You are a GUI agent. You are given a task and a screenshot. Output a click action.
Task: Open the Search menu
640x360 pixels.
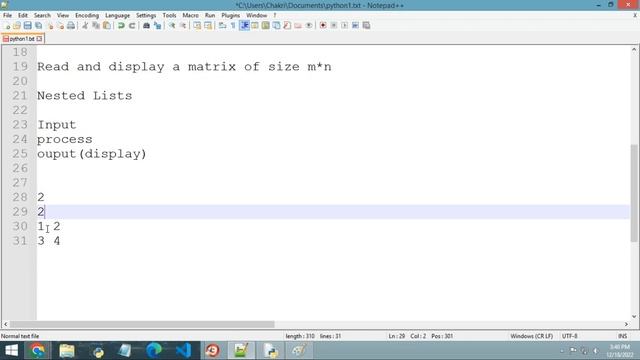tap(42, 16)
